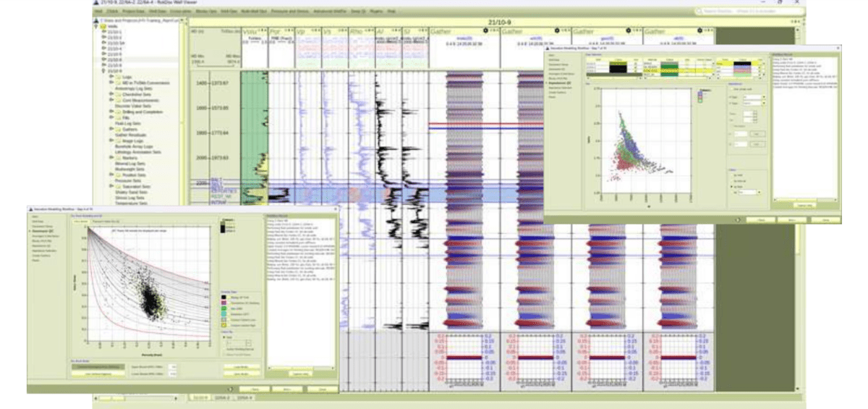Select colour by Facies radio button
The width and height of the screenshot is (868, 409).
[731, 187]
